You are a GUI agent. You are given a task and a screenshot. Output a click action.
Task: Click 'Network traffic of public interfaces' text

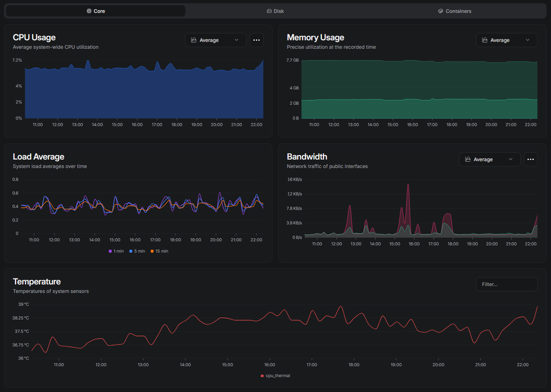coord(327,166)
